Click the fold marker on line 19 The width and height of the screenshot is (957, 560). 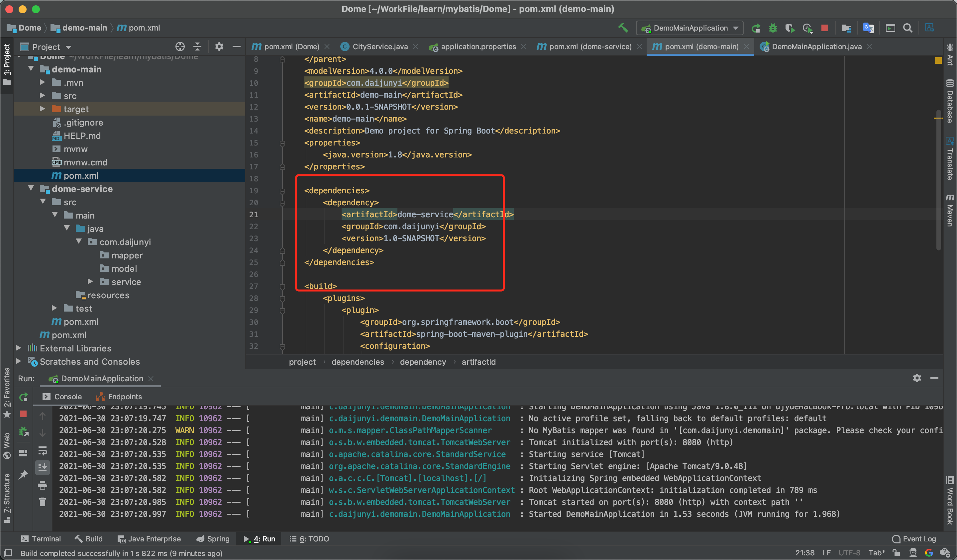pos(282,191)
